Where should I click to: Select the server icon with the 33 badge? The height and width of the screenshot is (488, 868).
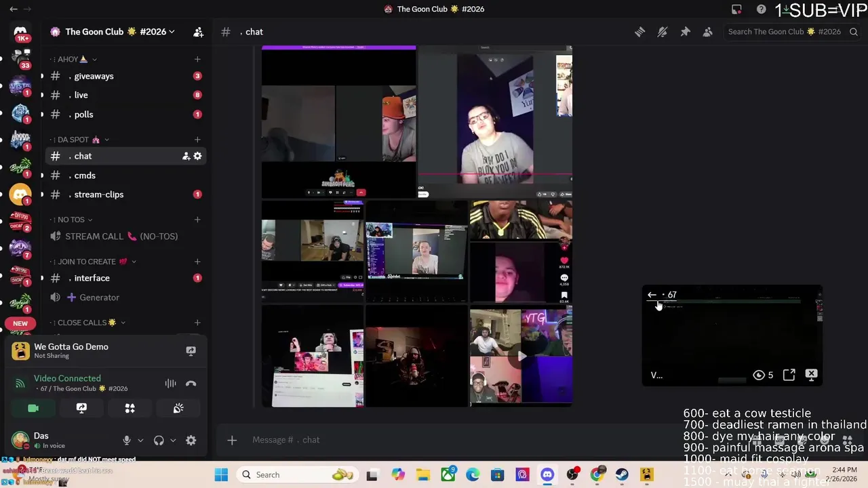(x=20, y=60)
